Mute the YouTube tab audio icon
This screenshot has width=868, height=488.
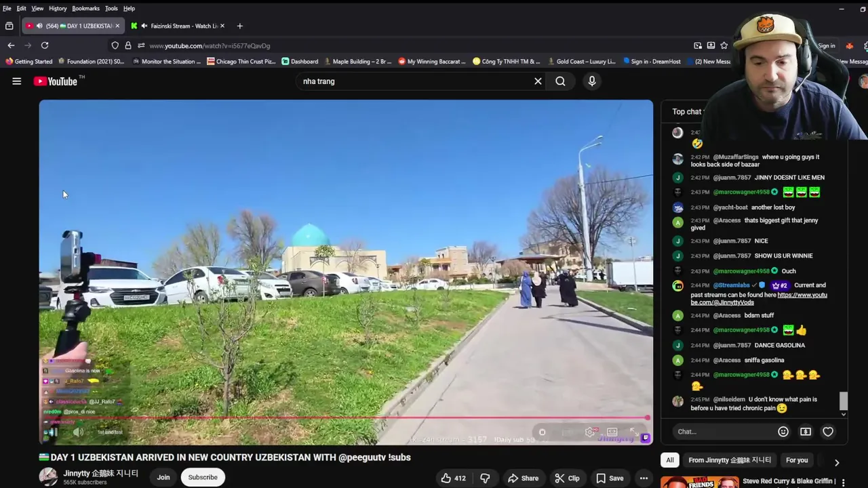[39, 26]
